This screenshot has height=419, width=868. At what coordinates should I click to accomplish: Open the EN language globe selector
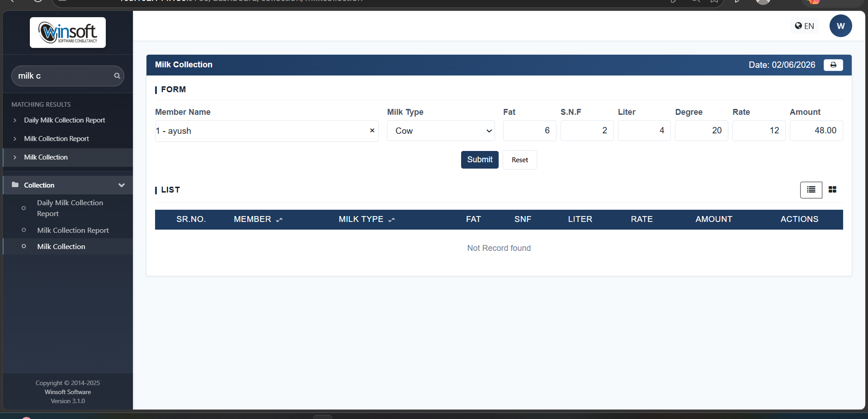click(805, 26)
